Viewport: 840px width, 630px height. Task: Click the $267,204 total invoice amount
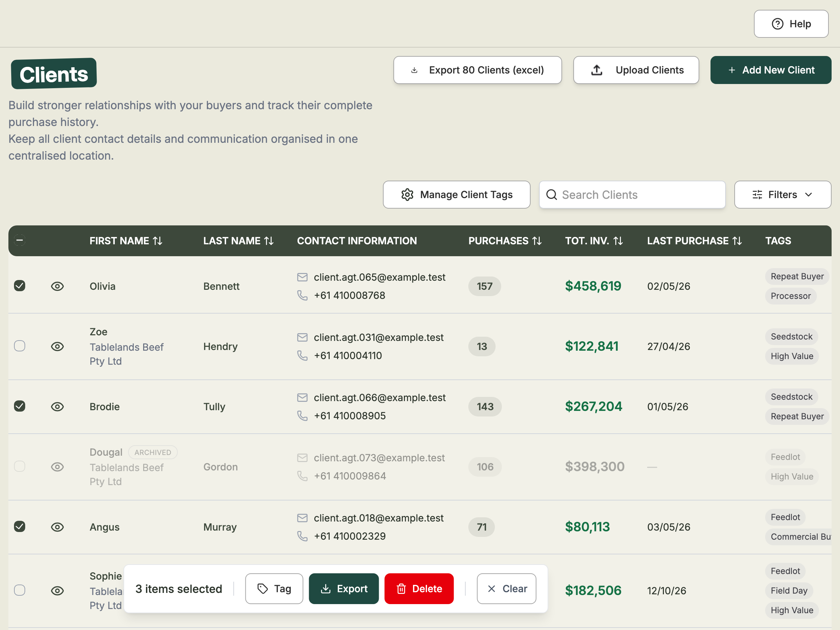tap(594, 406)
